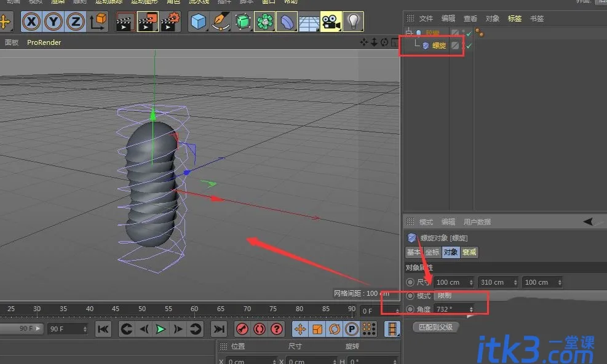The image size is (607, 364).
Task: Toggle keyframe circle beside 角度
Action: pos(410,309)
